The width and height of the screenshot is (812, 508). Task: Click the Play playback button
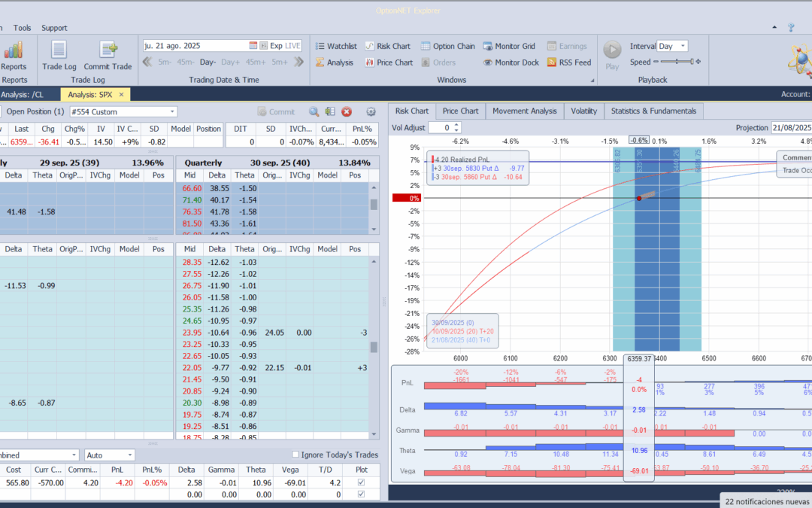coord(612,50)
